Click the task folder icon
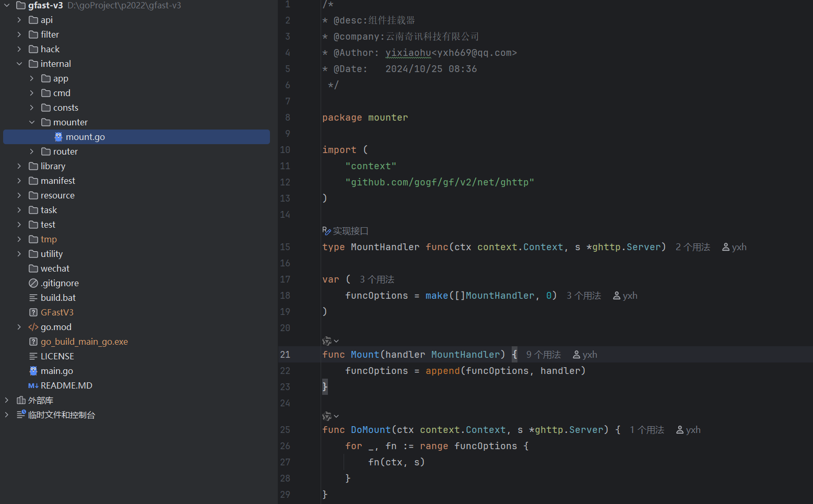 [33, 210]
